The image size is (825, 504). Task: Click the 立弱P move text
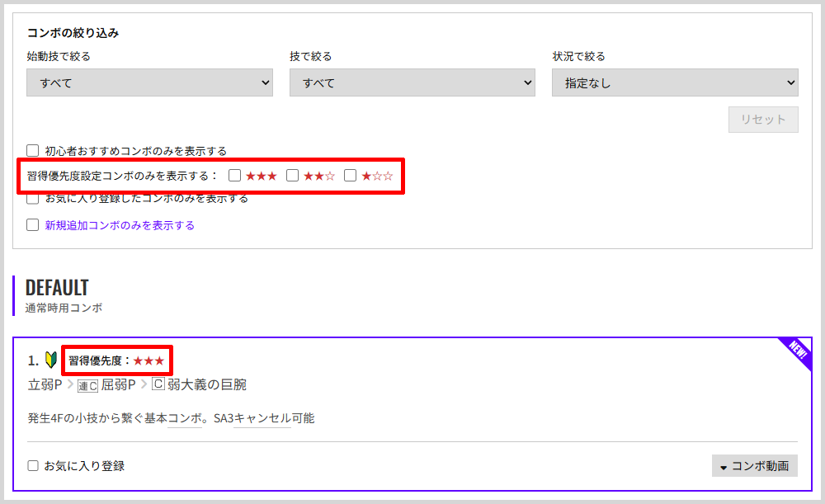coord(45,385)
